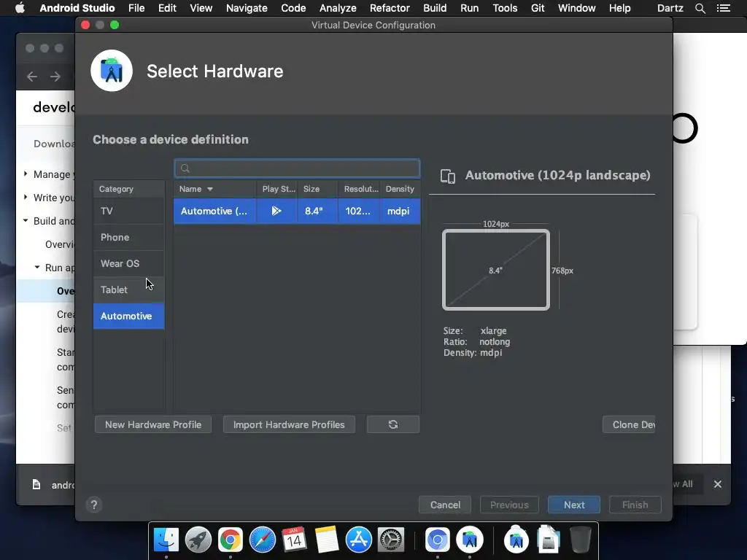This screenshot has height=560, width=747.
Task: Open the Refactor menu
Action: [x=390, y=8]
